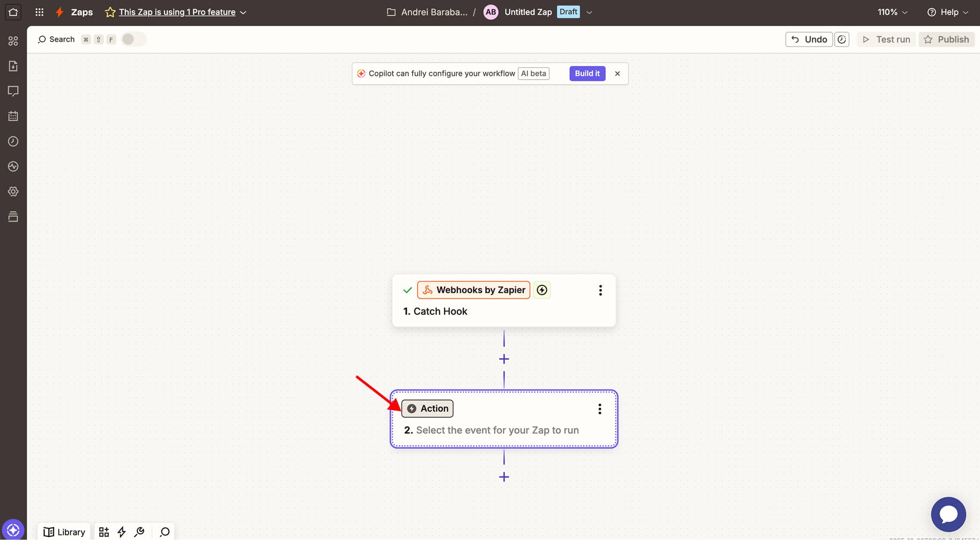Expand the 110% zoom dropdown

point(892,12)
